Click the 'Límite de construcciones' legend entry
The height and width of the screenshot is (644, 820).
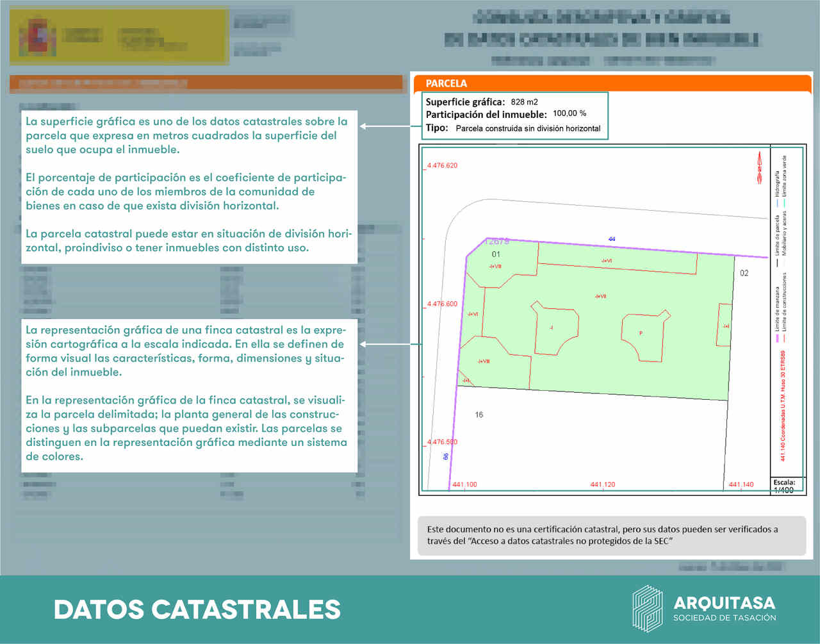(x=784, y=301)
